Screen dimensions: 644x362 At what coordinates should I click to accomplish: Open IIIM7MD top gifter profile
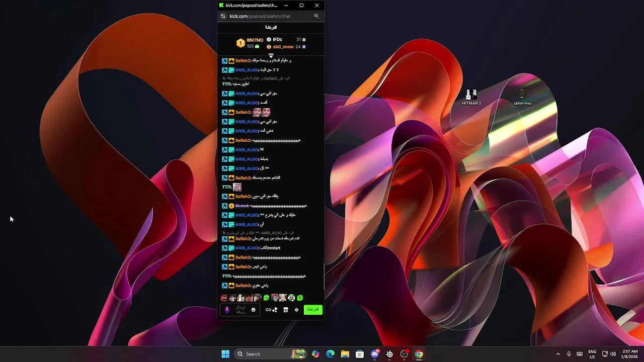[255, 40]
